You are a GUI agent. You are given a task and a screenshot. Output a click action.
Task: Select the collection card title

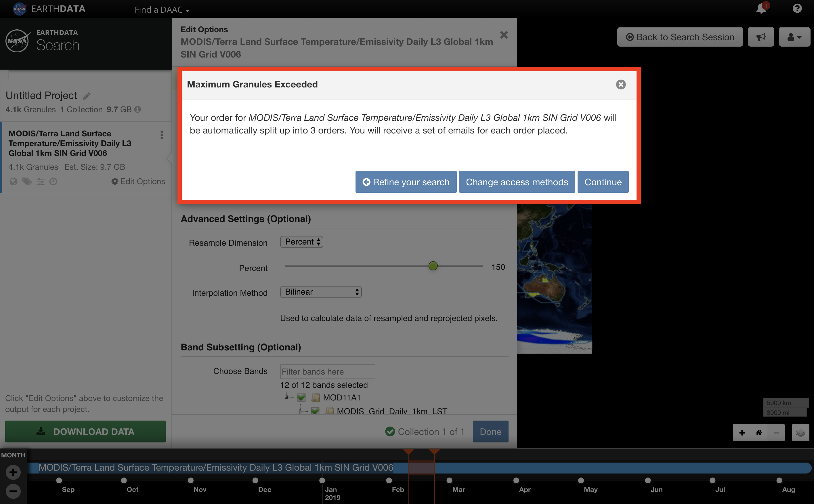point(70,143)
